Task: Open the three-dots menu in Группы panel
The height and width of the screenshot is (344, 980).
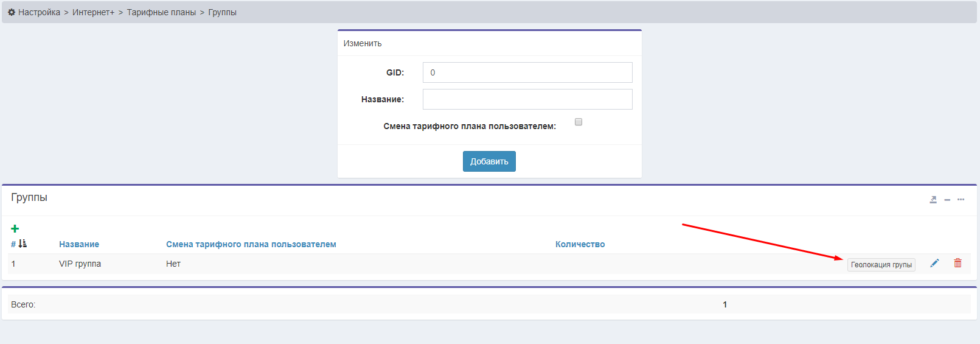Action: [961, 200]
